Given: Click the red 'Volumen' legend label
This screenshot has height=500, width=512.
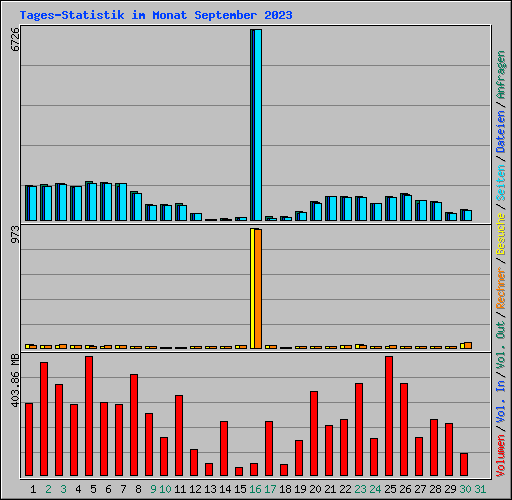Looking at the screenshot, I should [501, 456].
